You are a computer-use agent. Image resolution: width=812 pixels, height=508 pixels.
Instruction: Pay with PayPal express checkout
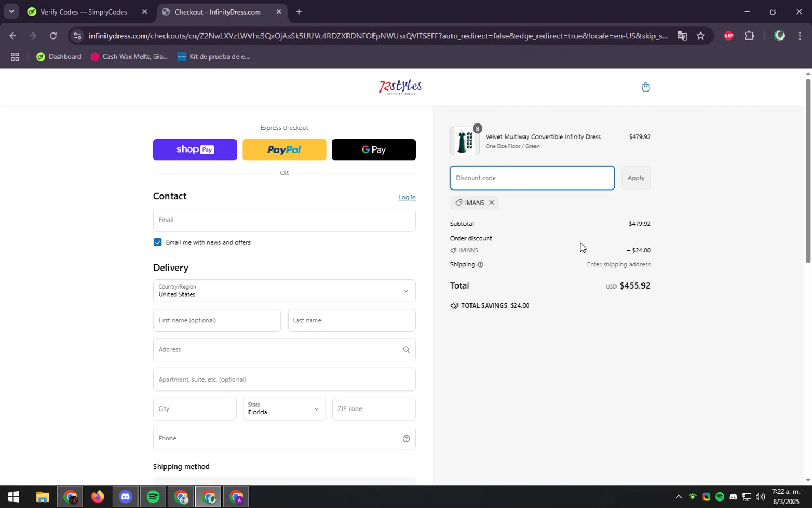284,149
